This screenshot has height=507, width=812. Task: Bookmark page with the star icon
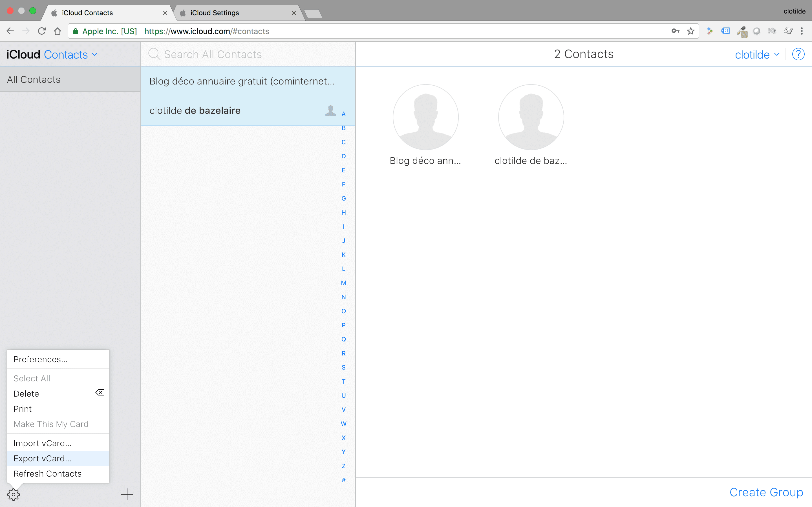[x=690, y=31]
